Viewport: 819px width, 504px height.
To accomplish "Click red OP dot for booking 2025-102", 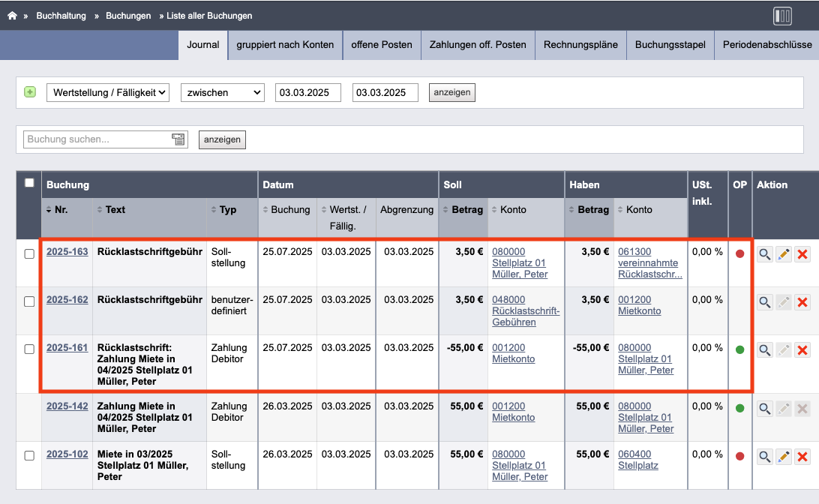I will click(739, 457).
